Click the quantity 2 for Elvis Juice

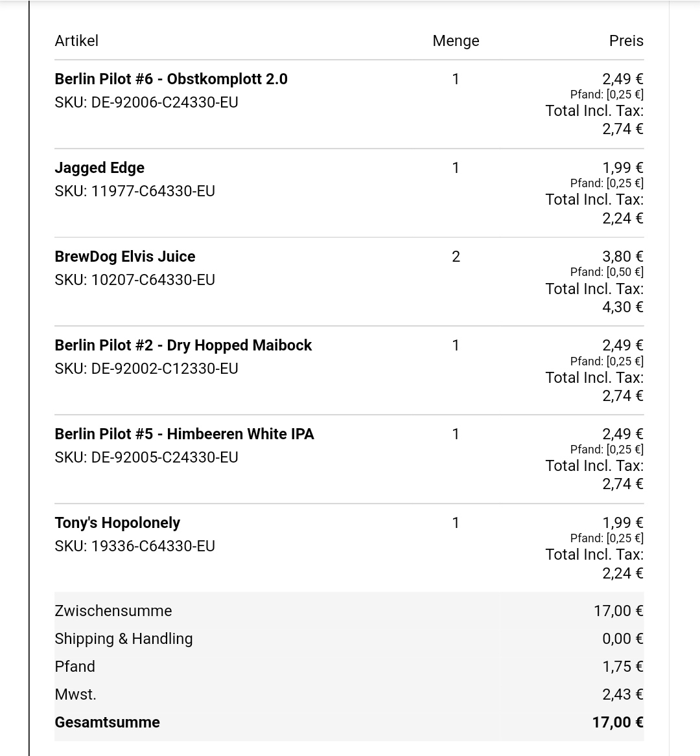click(x=456, y=257)
